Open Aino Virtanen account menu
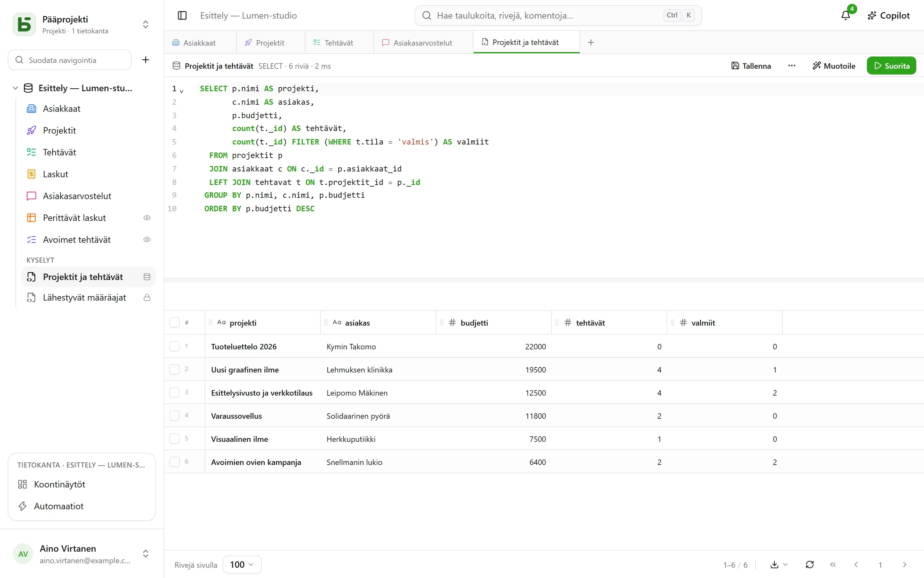 click(82, 554)
